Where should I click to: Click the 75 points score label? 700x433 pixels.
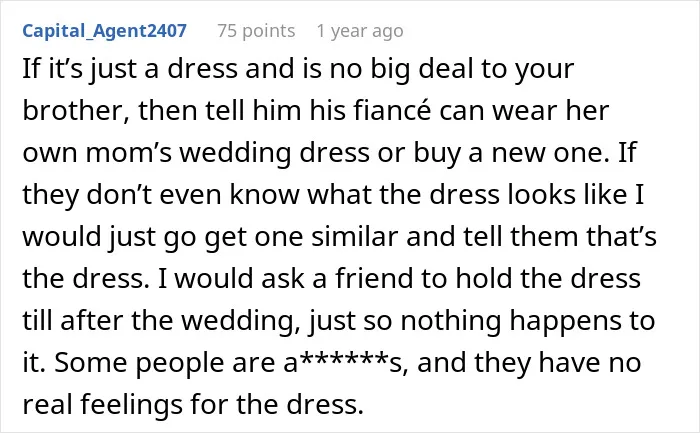coord(256,31)
